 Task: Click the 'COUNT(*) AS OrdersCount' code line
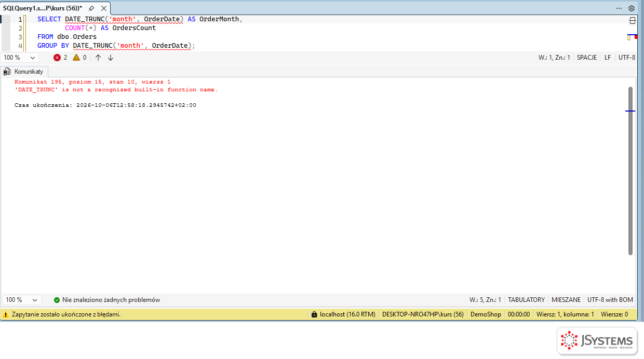(110, 28)
